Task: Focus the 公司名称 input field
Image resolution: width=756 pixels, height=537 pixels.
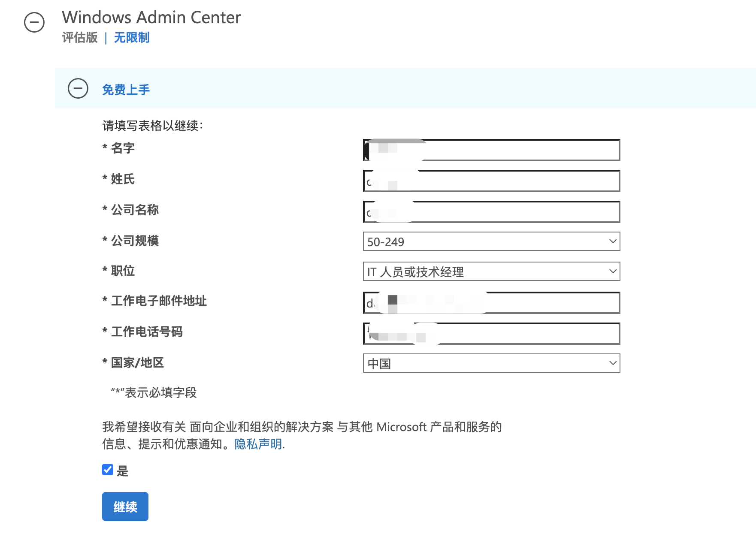Action: click(491, 212)
